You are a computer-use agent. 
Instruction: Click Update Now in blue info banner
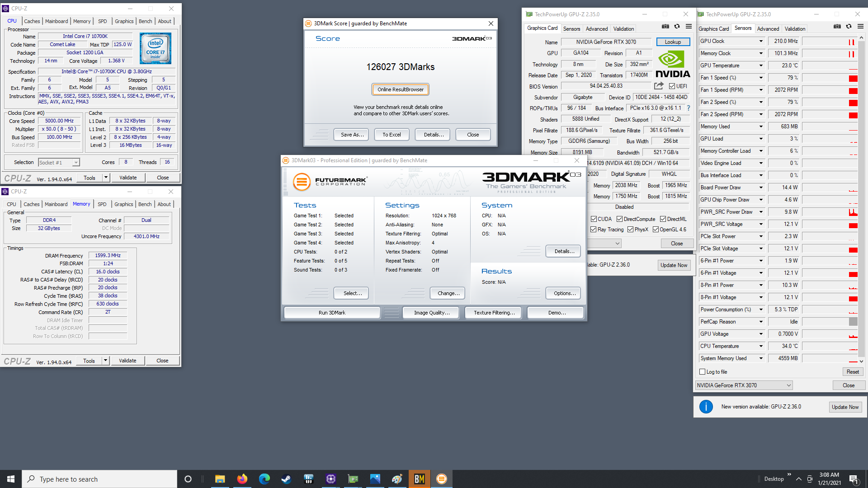pyautogui.click(x=845, y=407)
